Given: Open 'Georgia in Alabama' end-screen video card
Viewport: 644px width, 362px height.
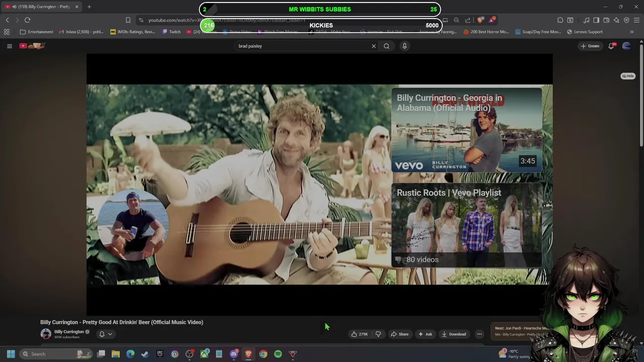Looking at the screenshot, I should click(x=467, y=130).
